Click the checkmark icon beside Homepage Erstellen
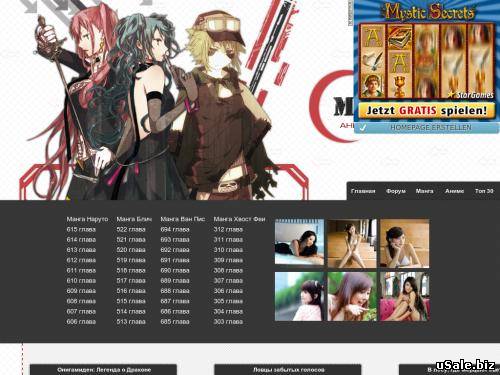Screen dimensions: 500x375 pyautogui.click(x=363, y=128)
